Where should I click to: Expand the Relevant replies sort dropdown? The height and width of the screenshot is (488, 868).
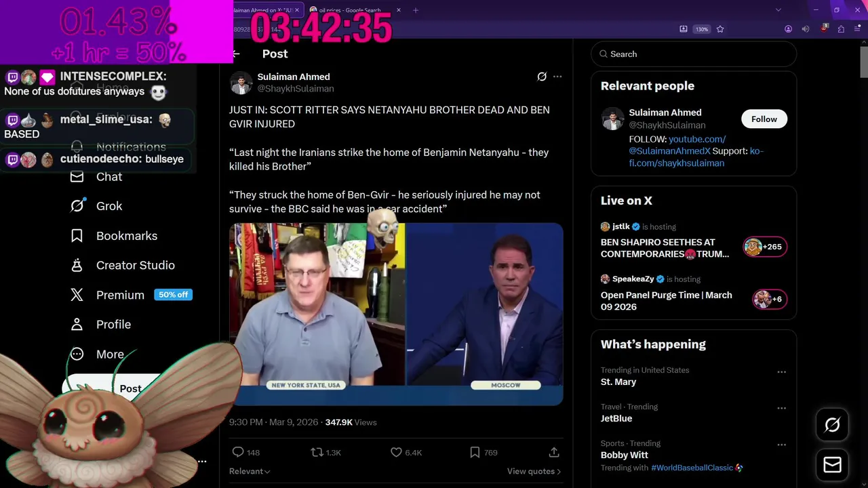click(250, 471)
